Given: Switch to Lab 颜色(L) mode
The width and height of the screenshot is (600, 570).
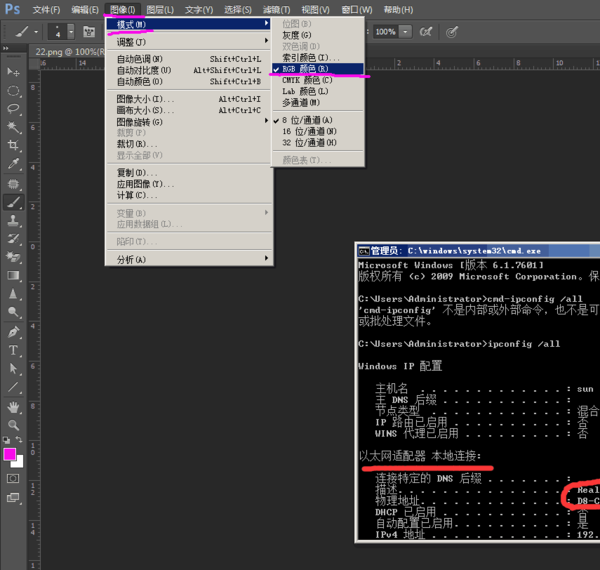Looking at the screenshot, I should (x=318, y=91).
